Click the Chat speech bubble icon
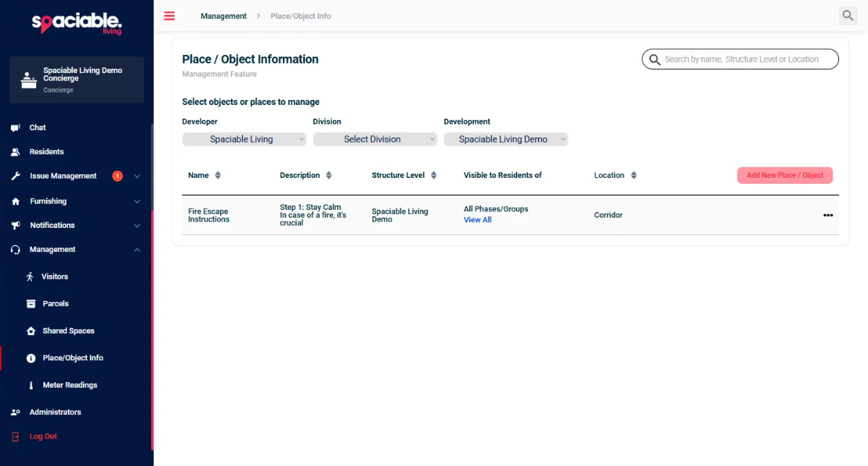The image size is (868, 466). [15, 128]
